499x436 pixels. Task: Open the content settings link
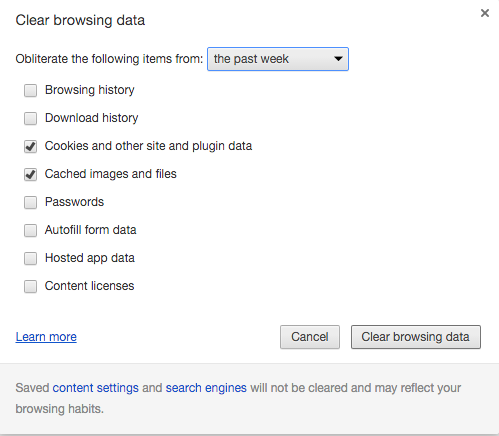click(95, 388)
